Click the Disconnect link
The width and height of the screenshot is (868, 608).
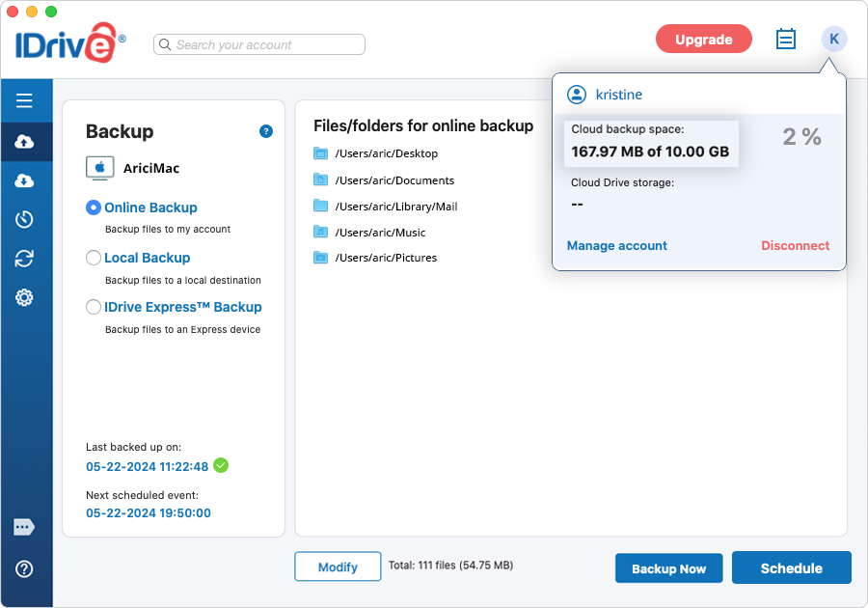coord(795,245)
